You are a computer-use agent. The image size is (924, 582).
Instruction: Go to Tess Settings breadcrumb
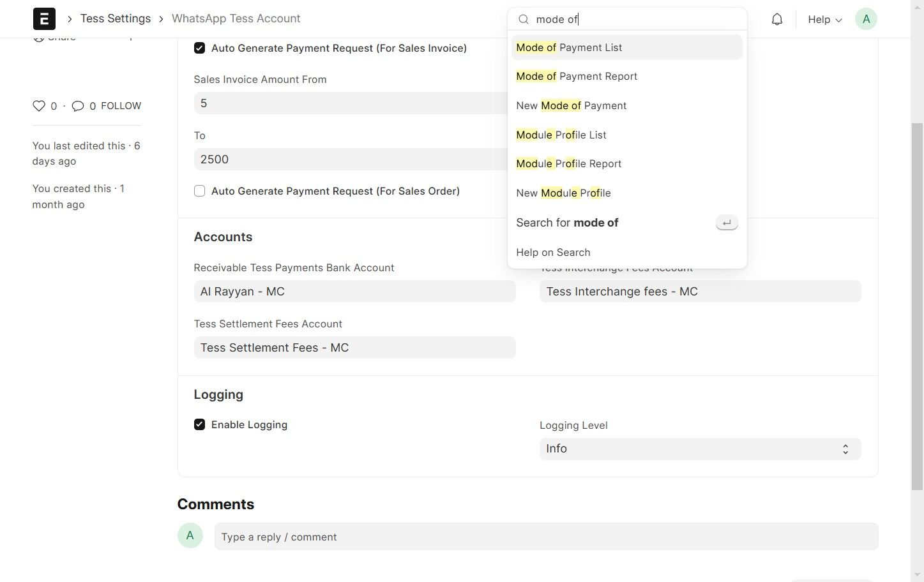click(x=116, y=19)
